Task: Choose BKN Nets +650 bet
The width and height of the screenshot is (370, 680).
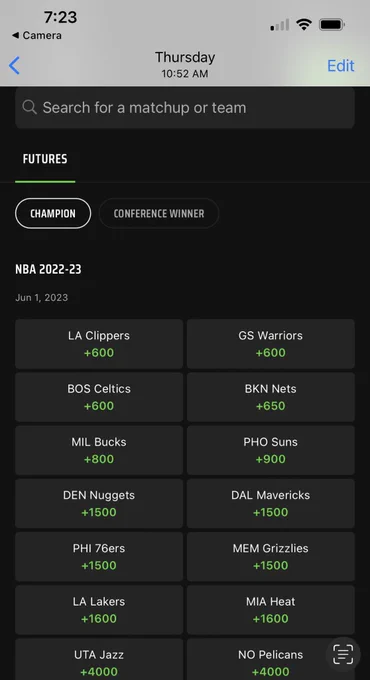Action: click(271, 397)
